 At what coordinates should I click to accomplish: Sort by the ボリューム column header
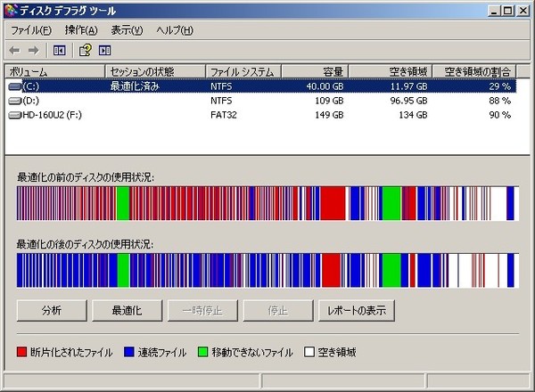[x=53, y=71]
